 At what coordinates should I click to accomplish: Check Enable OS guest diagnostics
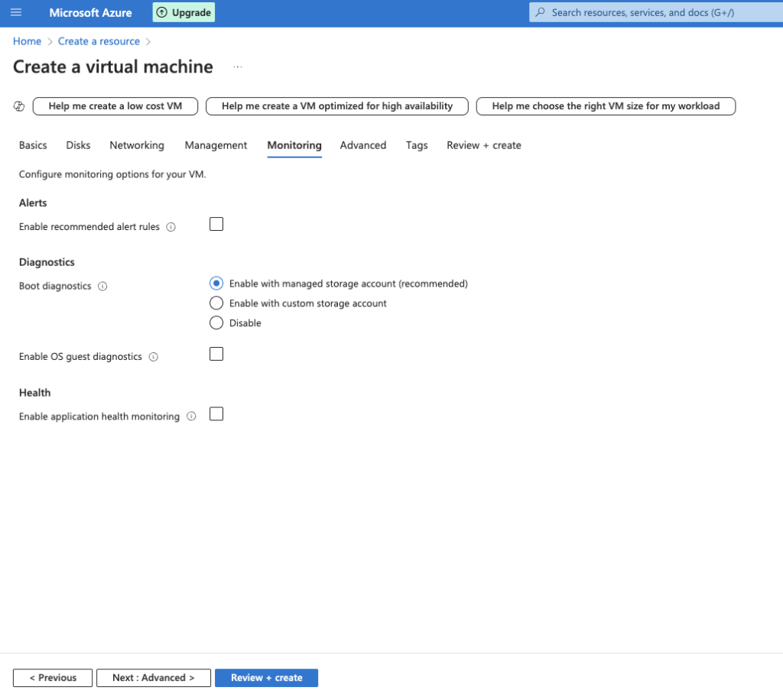(x=216, y=354)
